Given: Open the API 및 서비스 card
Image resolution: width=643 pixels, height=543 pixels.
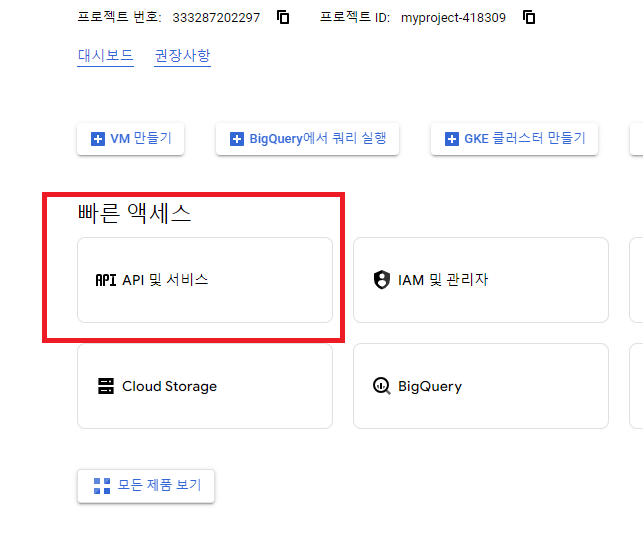Looking at the screenshot, I should coord(205,280).
